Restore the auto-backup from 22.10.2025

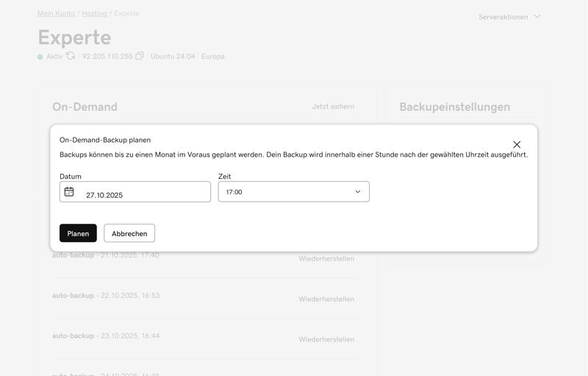[x=326, y=299]
